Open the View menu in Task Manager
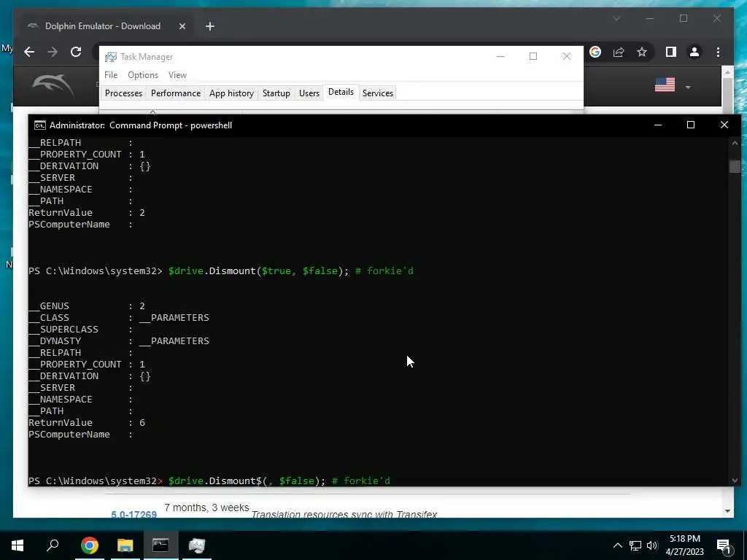The width and height of the screenshot is (747, 560). [177, 75]
